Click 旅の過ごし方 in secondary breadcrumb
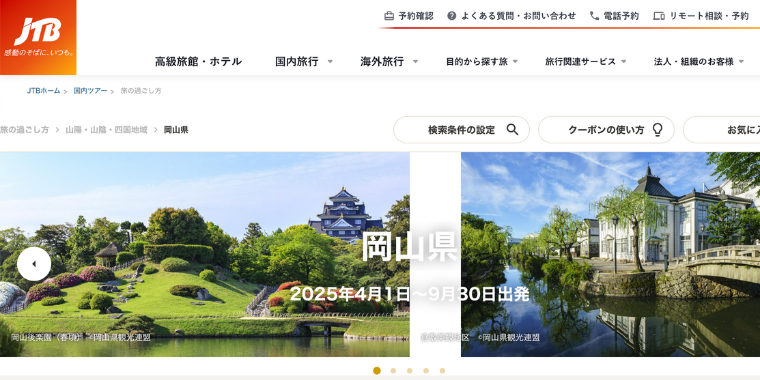This screenshot has width=760, height=380. coord(24,129)
